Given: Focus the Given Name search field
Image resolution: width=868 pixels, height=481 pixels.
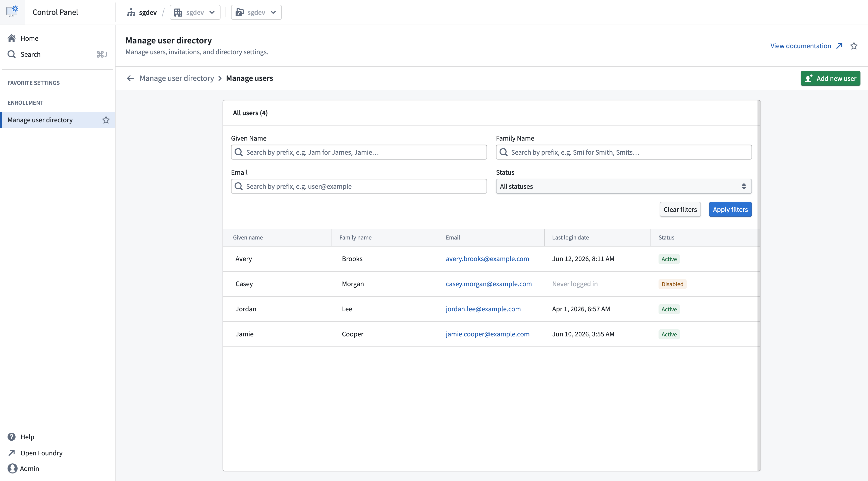Looking at the screenshot, I should [x=358, y=152].
